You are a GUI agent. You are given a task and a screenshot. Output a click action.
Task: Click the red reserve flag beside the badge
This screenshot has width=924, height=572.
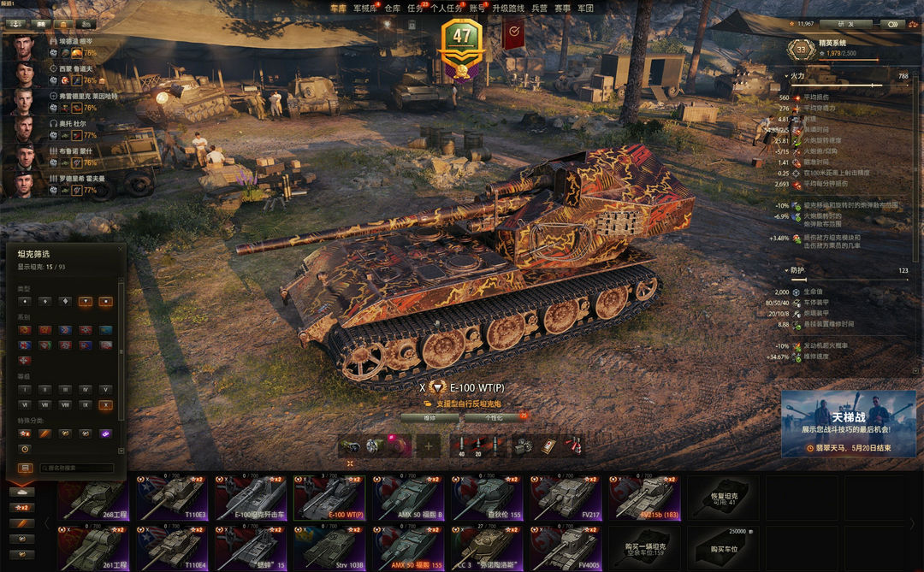tap(513, 33)
